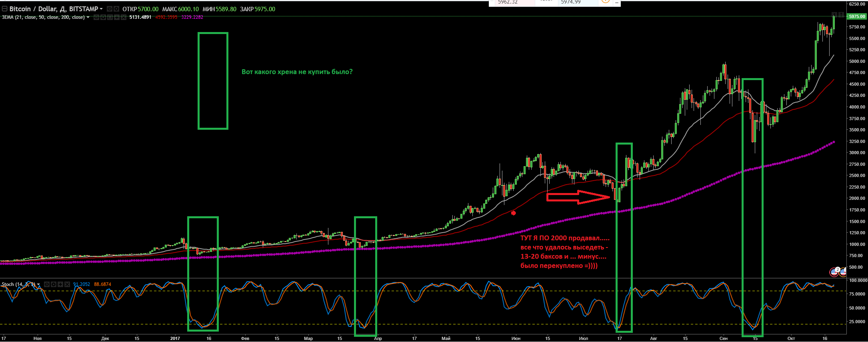The height and width of the screenshot is (342, 868).
Task: Open settings gear for Bitcoin main series
Action: [116, 9]
